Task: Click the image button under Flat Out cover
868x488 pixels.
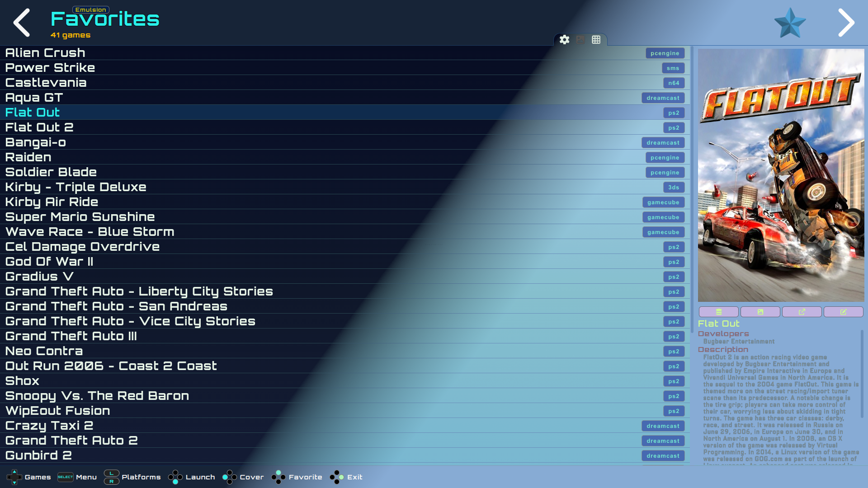Action: 760,312
